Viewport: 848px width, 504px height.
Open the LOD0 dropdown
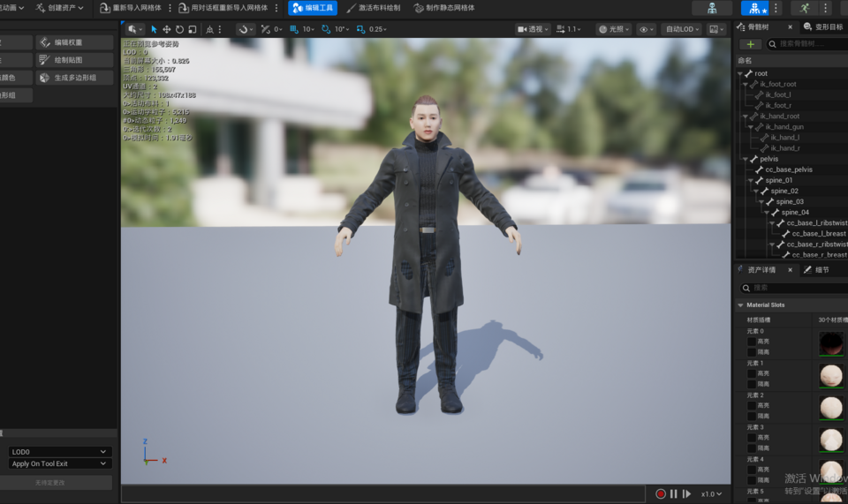pos(59,452)
